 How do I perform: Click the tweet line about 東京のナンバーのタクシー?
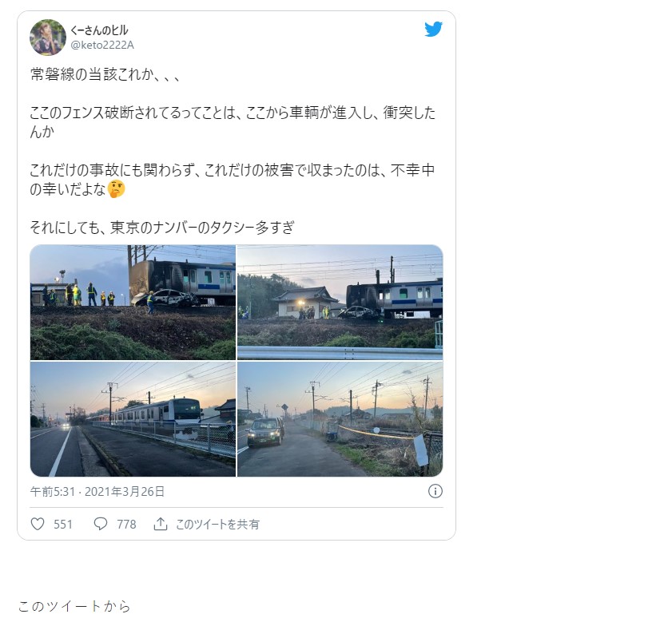162,227
